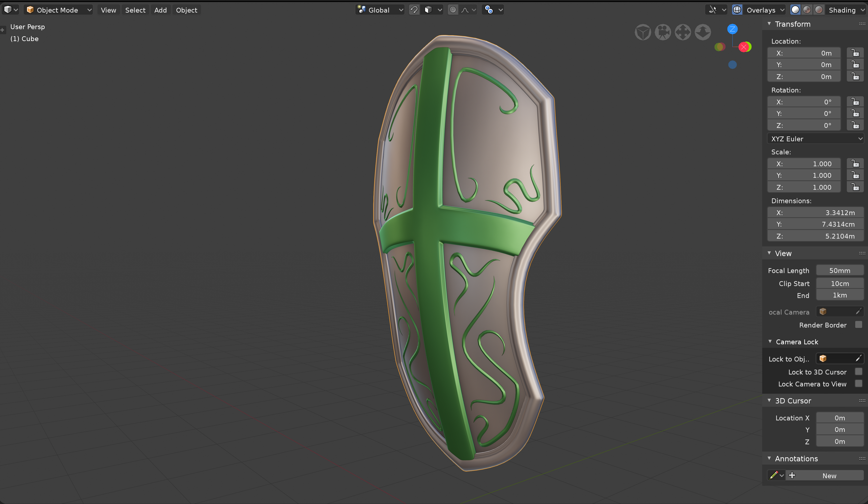This screenshot has width=868, height=504.
Task: Click Focal Length 50mm field
Action: 839,270
